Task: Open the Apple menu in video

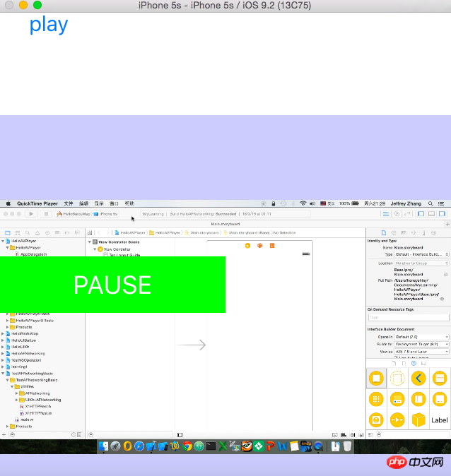Action: click(x=8, y=203)
